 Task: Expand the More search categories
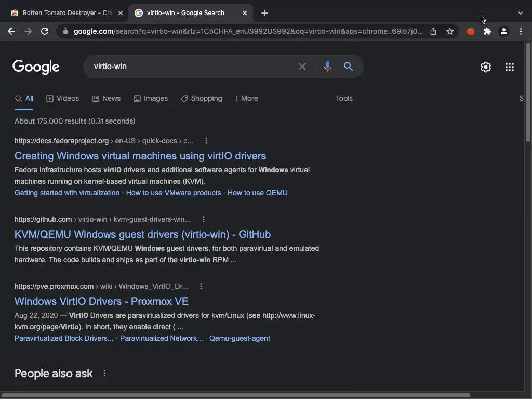tap(247, 98)
